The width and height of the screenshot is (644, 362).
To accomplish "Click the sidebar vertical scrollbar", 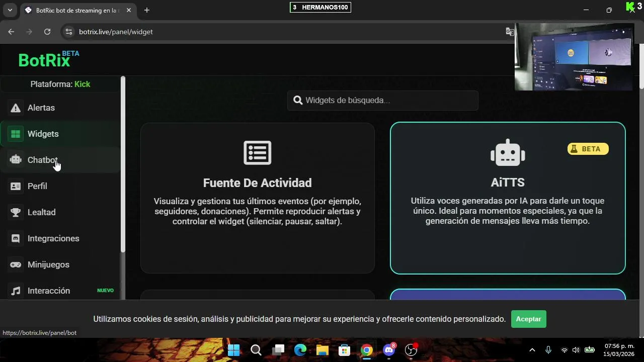I will point(123,165).
